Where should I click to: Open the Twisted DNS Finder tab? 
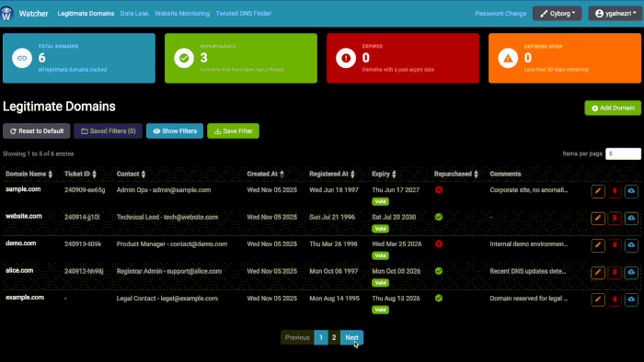[x=244, y=14]
